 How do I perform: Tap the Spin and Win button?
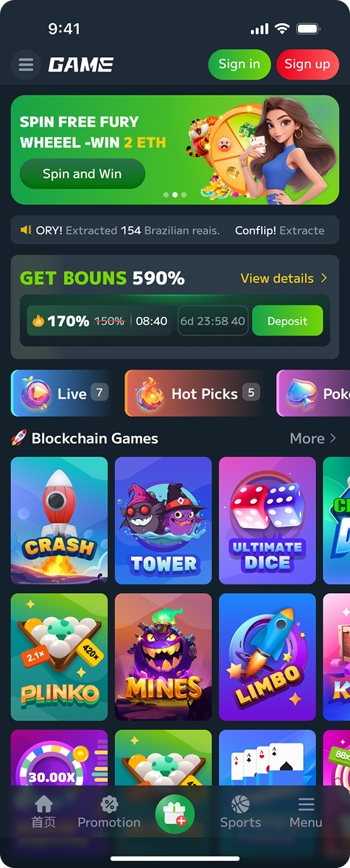coord(82,174)
